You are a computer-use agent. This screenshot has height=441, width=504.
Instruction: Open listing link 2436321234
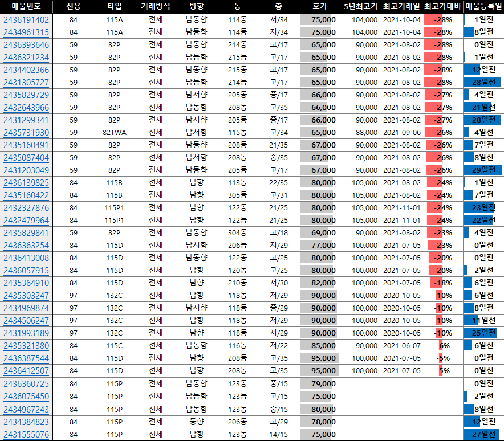pyautogui.click(x=26, y=58)
